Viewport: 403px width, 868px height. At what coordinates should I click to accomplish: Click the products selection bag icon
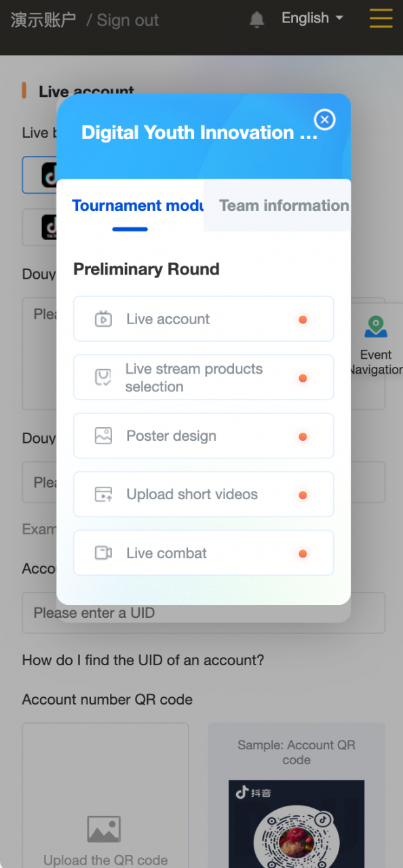(x=103, y=378)
